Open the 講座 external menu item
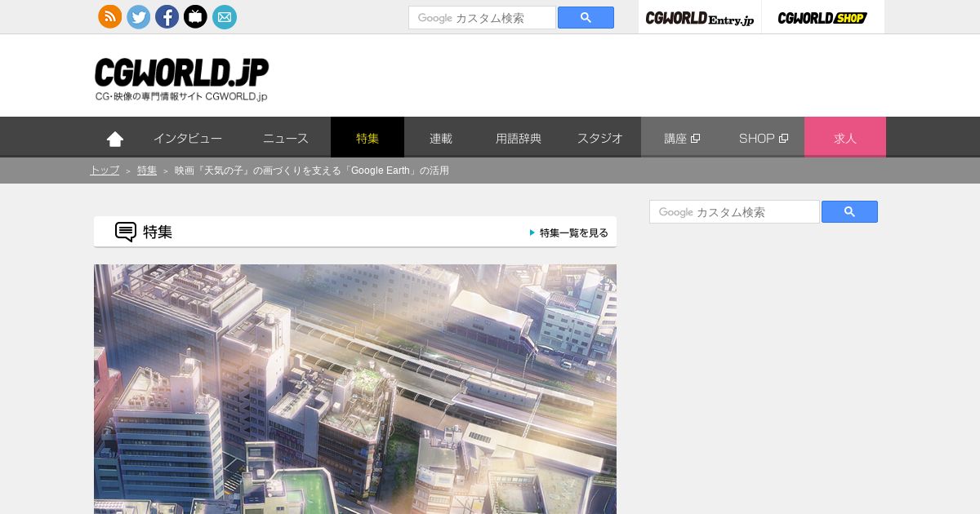 [682, 138]
